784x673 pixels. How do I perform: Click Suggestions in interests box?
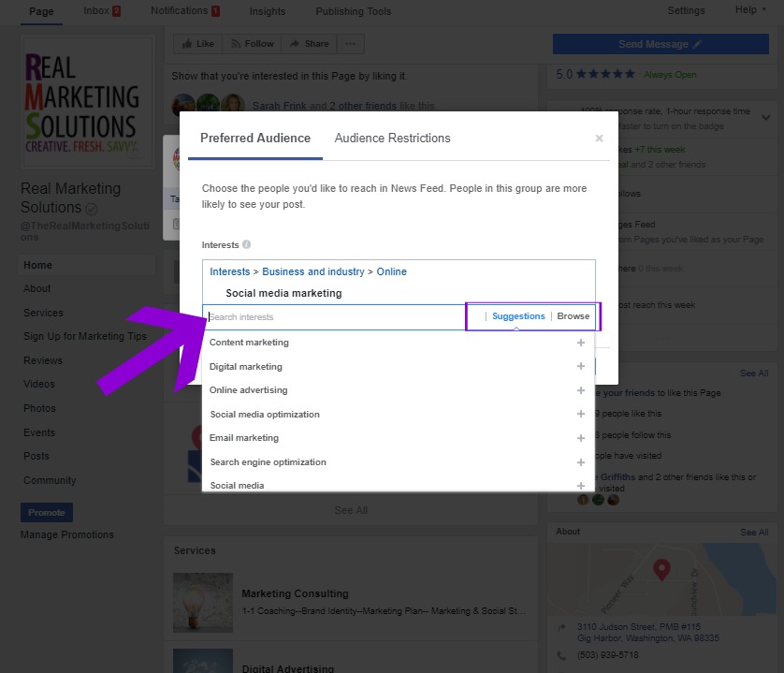tap(518, 316)
